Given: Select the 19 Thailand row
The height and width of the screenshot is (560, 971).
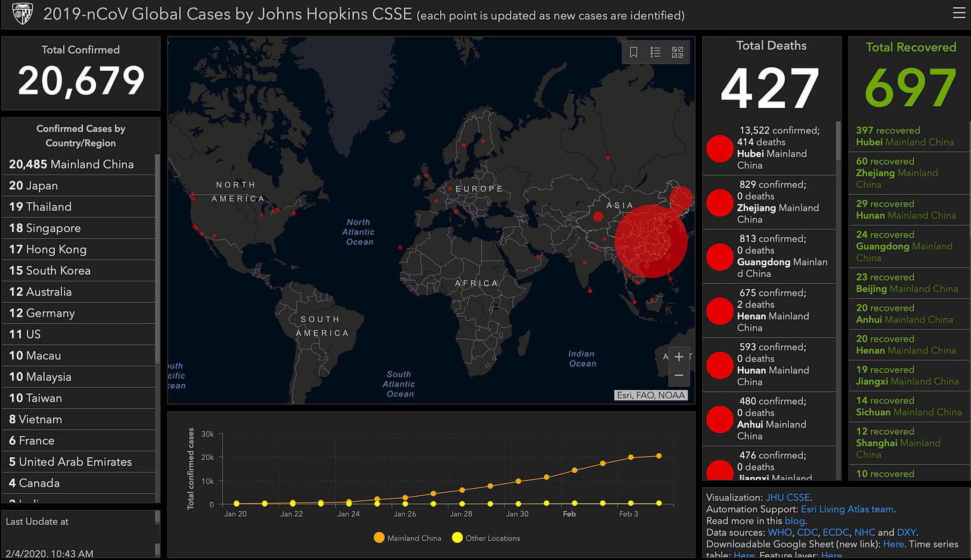Looking at the screenshot, I should 79,207.
